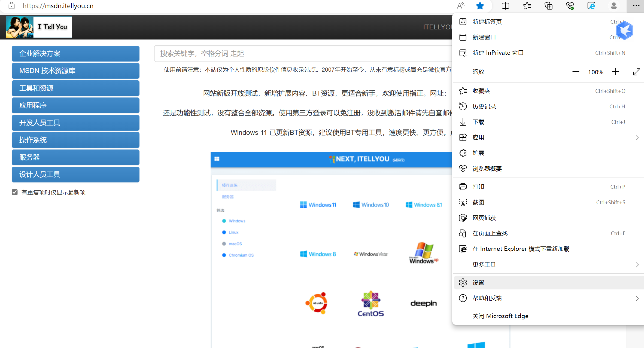Select 新建窗口 menu entry
The image size is (644, 348).
click(x=548, y=37)
